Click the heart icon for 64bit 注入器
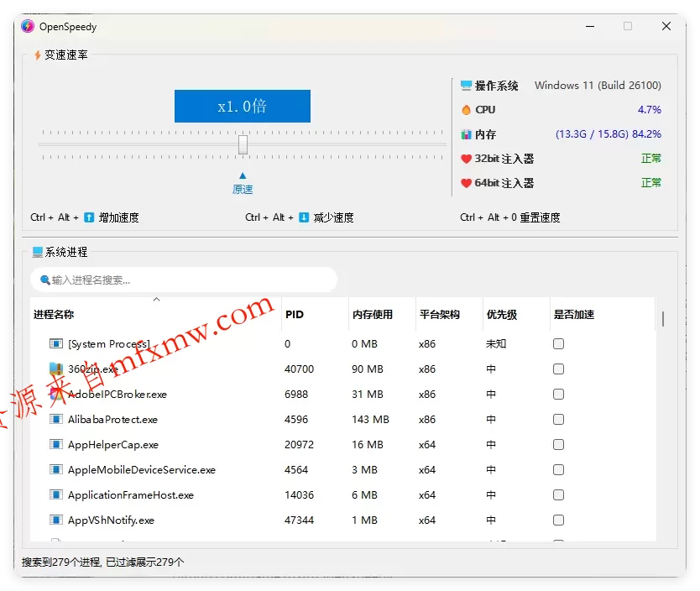Screen dimensions: 700x591 (x=466, y=183)
